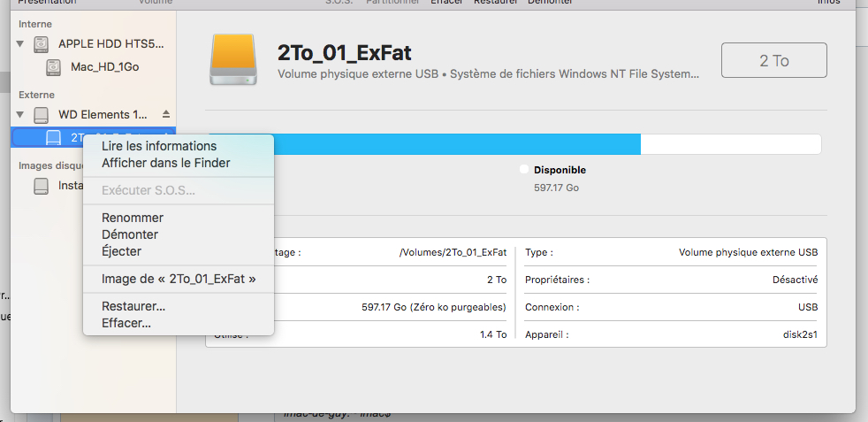Screen dimensions: 868x422
Task: Click the 597.17 Go value under Disponible
Action: tap(556, 188)
